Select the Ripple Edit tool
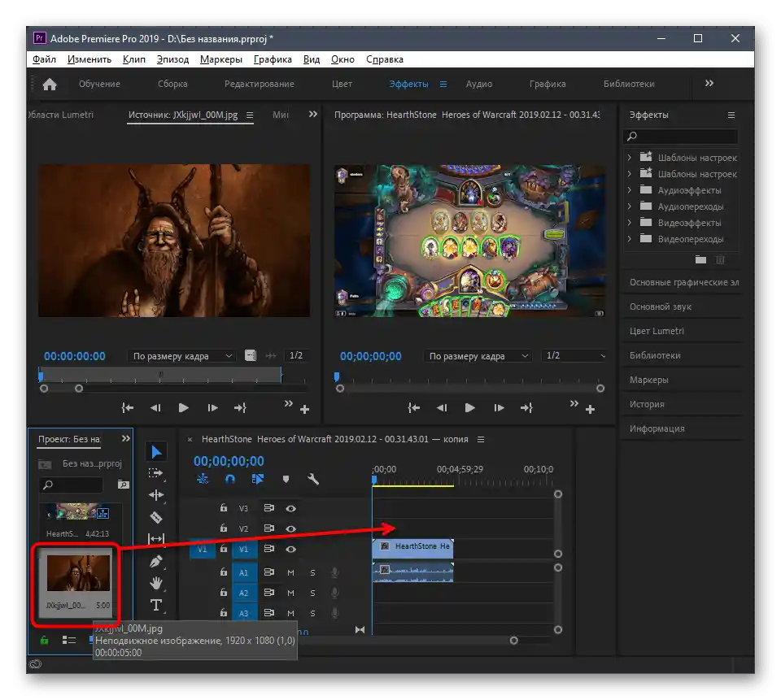The width and height of the screenshot is (781, 700). (156, 495)
